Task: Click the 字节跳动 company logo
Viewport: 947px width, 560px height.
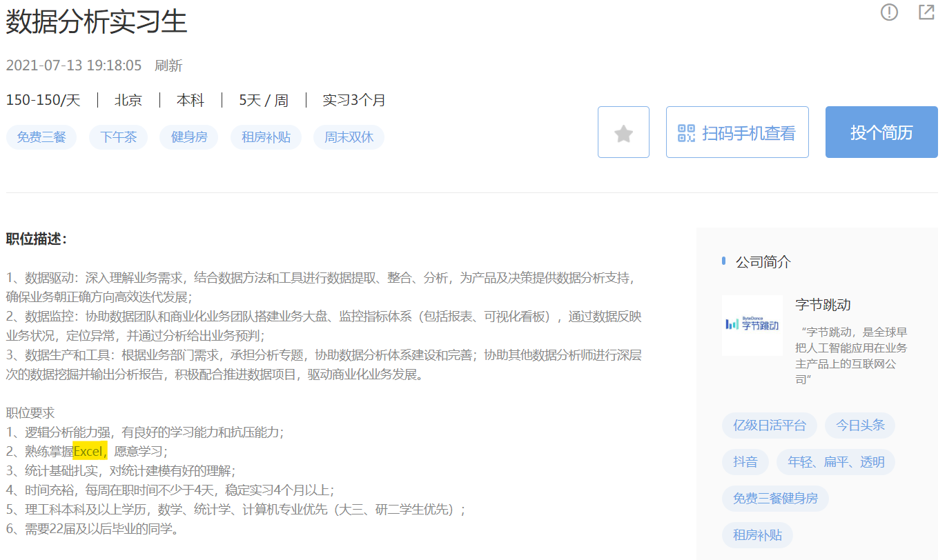Action: [752, 325]
